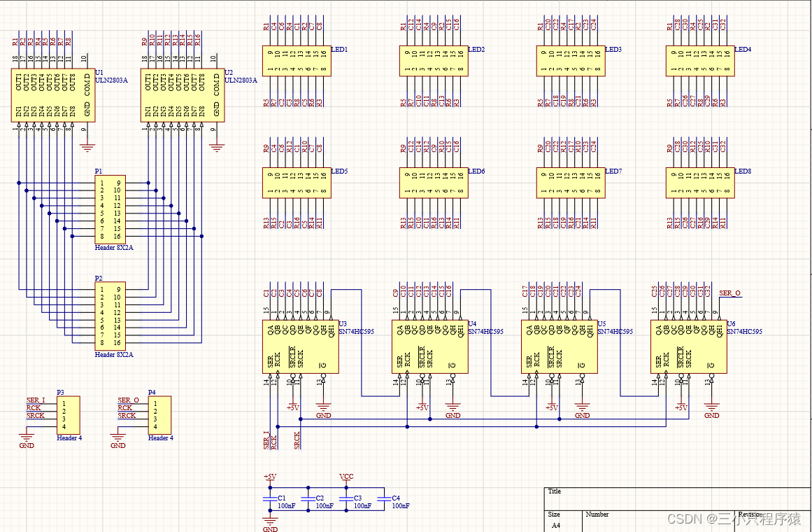Click the U4 SN74HC595 shift register body
Image resolution: width=812 pixels, height=532 pixels.
430,347
